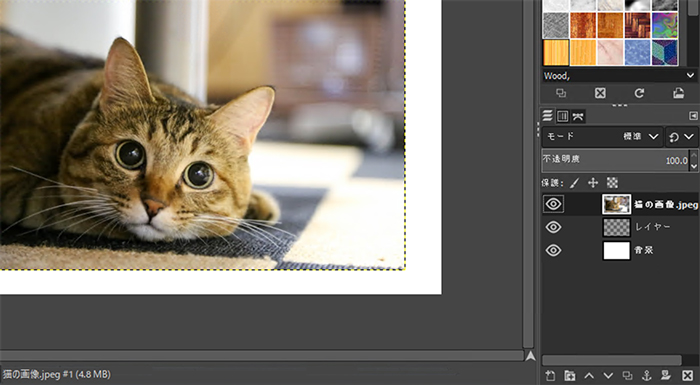Screen dimensions: 700x385
Task: Anchor the floating layer
Action: tap(646, 376)
